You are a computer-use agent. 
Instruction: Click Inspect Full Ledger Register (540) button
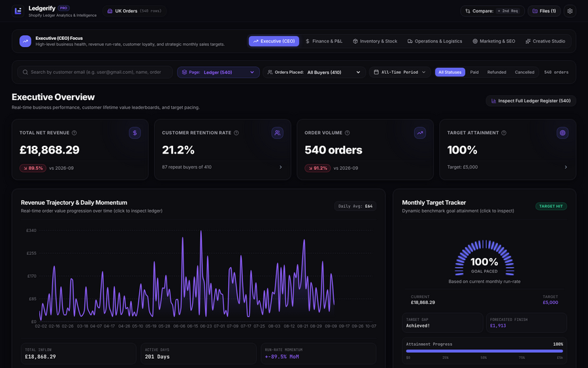531,101
